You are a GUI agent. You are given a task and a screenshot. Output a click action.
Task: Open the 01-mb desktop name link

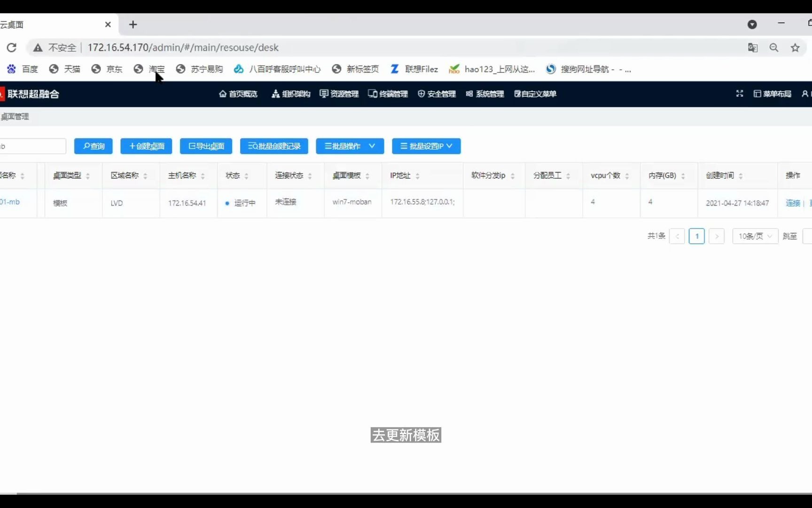coord(10,202)
